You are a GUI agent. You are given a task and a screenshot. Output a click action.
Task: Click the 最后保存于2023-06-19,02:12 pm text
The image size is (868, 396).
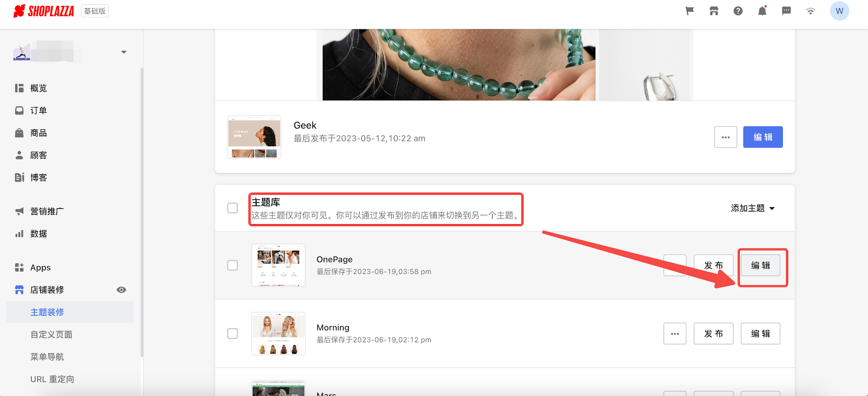tap(374, 340)
